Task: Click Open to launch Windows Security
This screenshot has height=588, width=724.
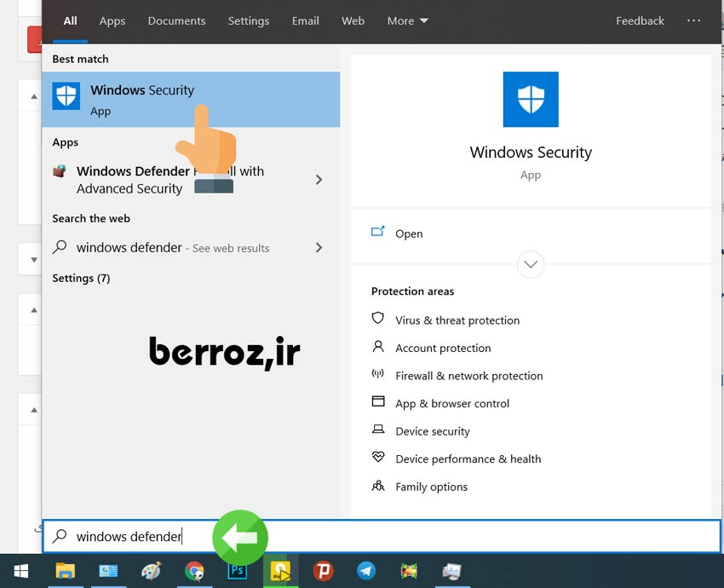Action: point(408,233)
